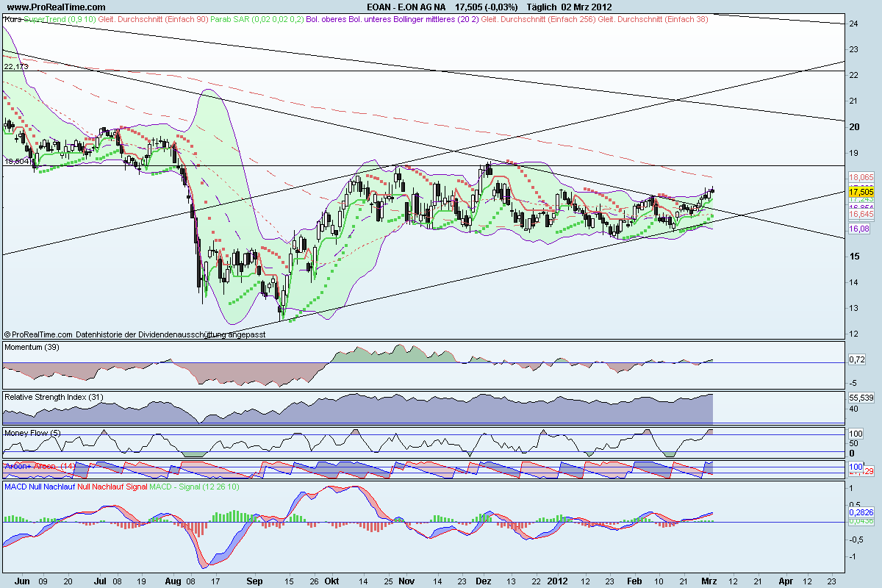This screenshot has height=588, width=882.
Task: Click the Feb label on time axis
Action: pyautogui.click(x=636, y=580)
